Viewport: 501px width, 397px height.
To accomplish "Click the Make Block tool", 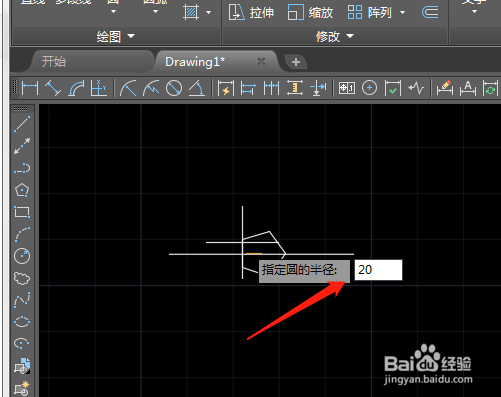I will 22,388.
